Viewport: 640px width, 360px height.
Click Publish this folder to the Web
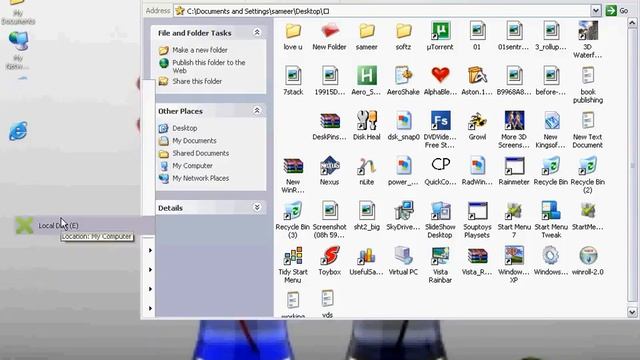pyautogui.click(x=209, y=66)
